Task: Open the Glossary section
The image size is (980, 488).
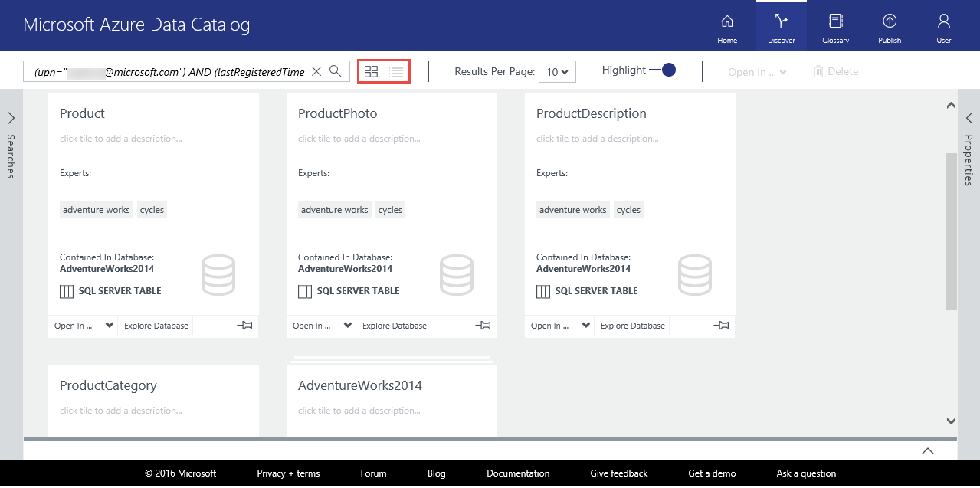Action: click(835, 27)
